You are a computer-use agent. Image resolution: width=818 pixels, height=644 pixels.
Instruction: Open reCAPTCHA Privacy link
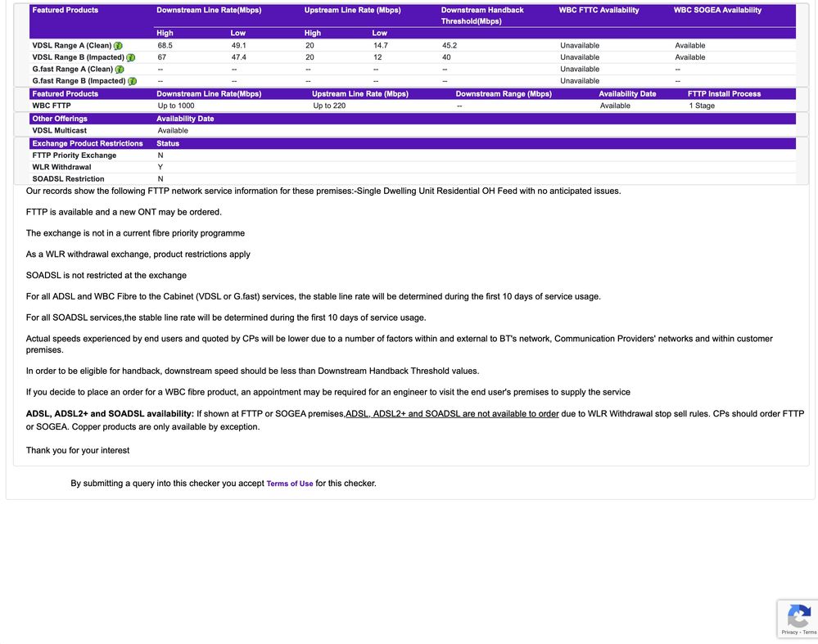789,632
